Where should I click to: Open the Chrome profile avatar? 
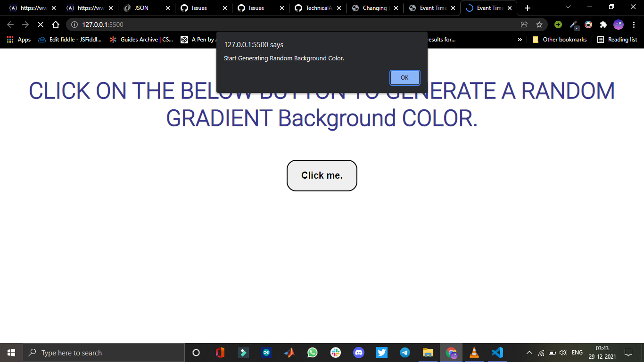pos(619,25)
